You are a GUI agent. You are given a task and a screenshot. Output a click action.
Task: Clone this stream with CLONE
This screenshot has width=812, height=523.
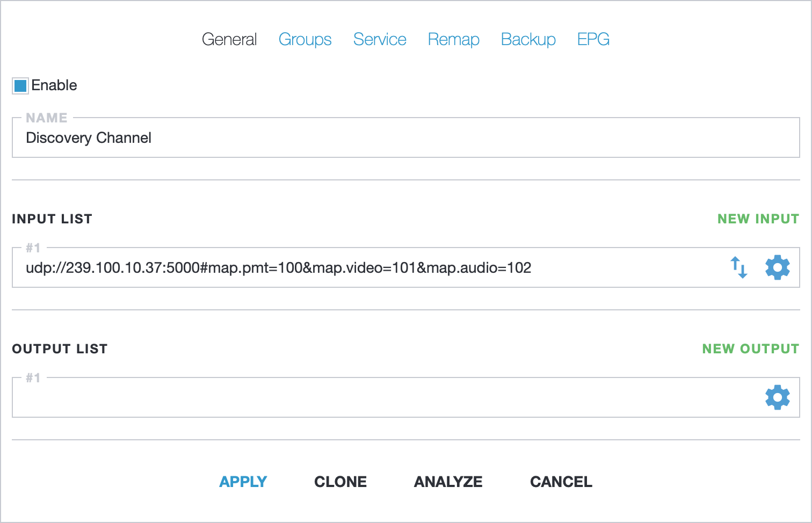click(340, 482)
